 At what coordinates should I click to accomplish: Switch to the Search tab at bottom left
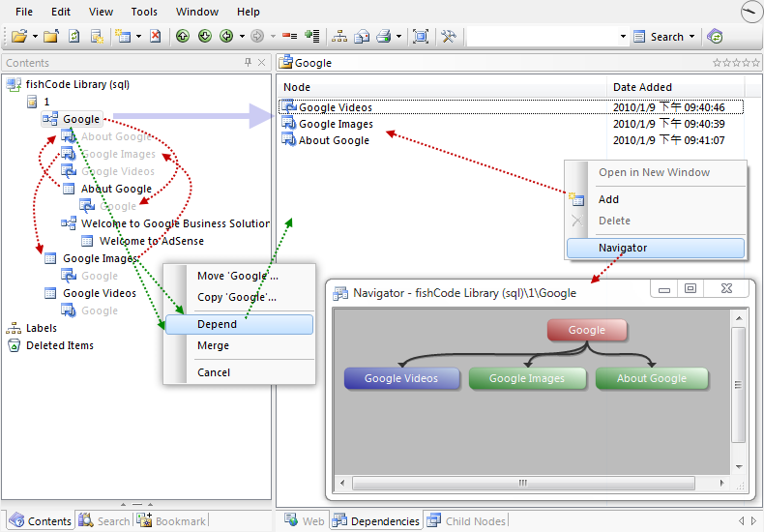click(x=104, y=520)
